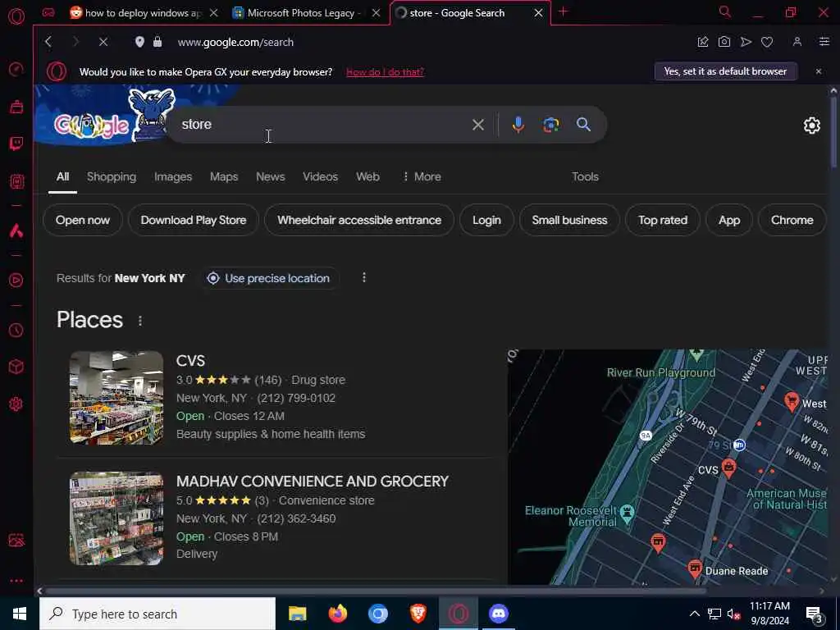Clear the search query X
Viewport: 840px width, 630px height.
click(x=478, y=125)
